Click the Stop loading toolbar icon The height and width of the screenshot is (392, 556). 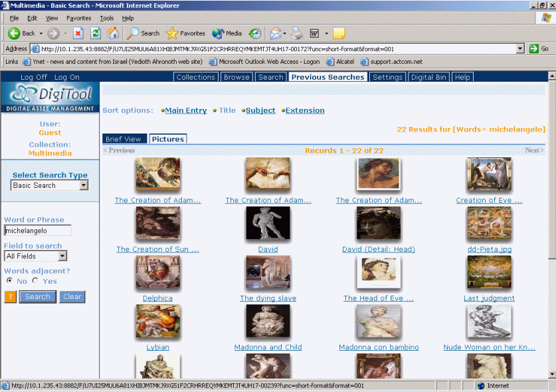coord(78,33)
